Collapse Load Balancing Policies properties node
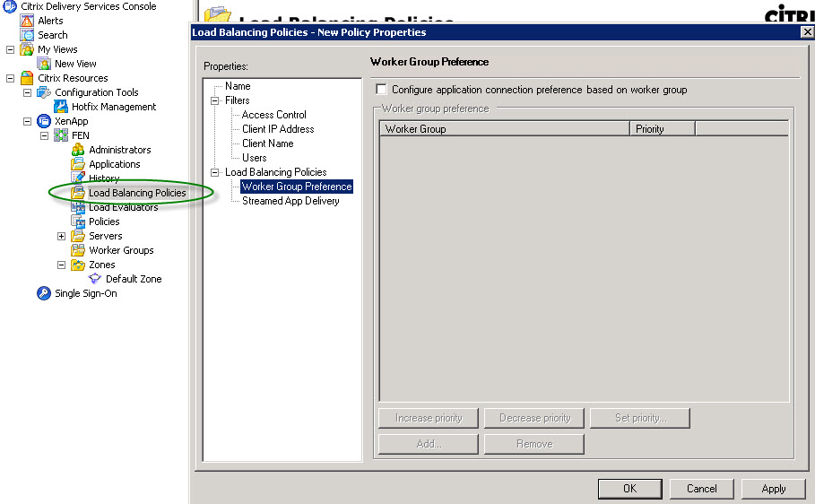The height and width of the screenshot is (504, 815). click(x=214, y=172)
